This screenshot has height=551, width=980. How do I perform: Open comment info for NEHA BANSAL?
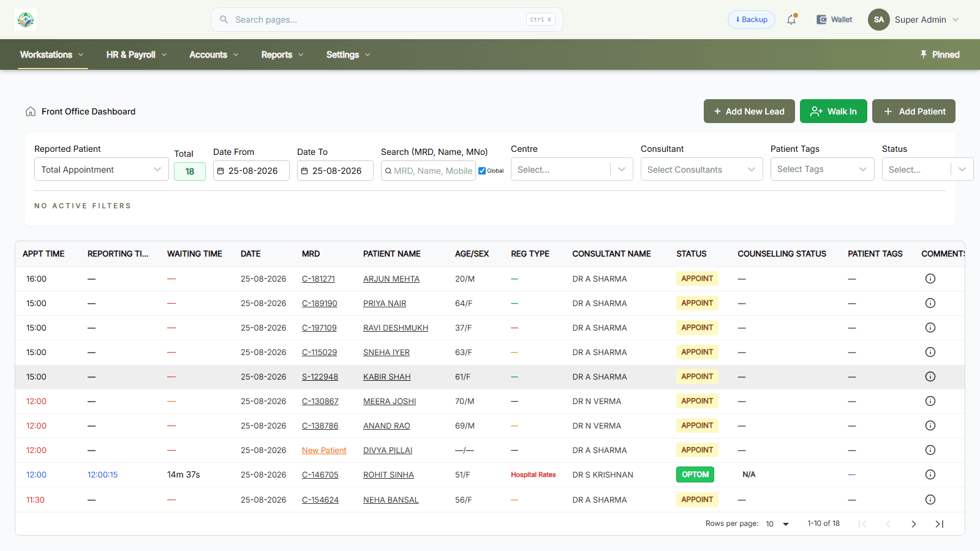coord(930,500)
